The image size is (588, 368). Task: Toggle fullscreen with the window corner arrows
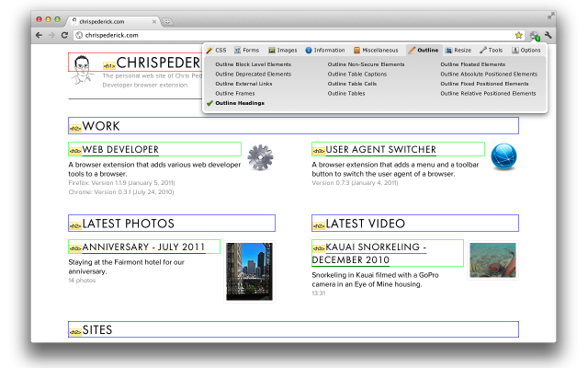click(x=550, y=16)
